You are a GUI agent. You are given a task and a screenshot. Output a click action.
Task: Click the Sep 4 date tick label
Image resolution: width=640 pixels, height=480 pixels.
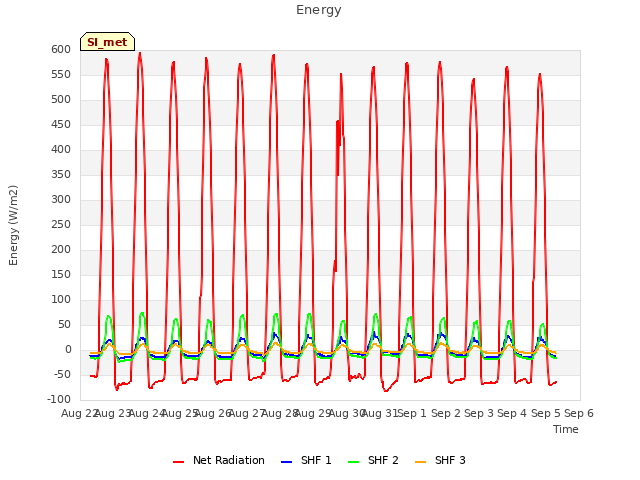pos(512,413)
